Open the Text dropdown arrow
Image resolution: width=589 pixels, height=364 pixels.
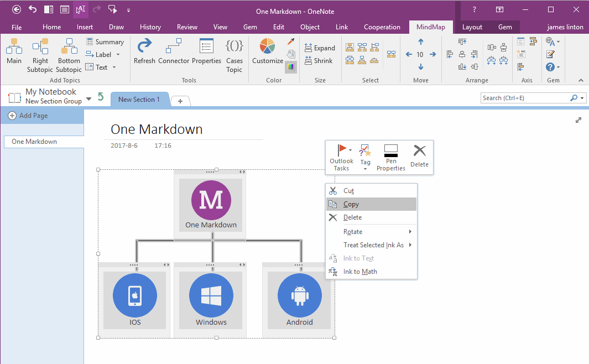pos(114,67)
